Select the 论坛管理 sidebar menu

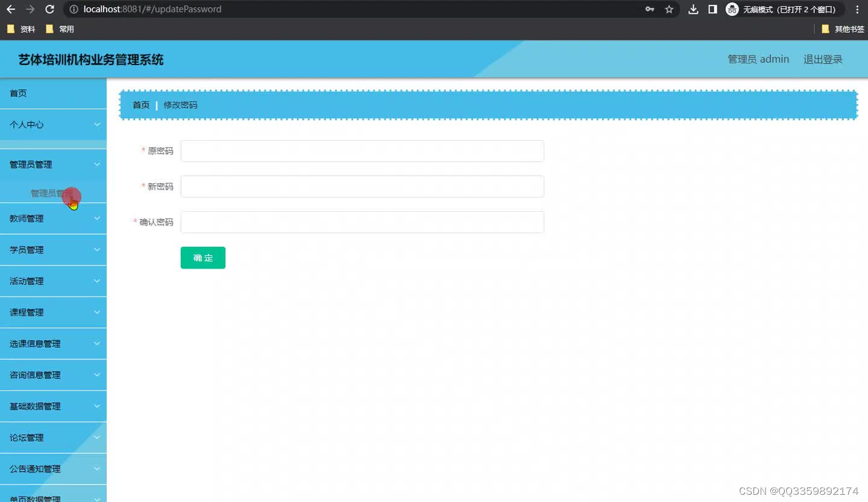click(53, 438)
